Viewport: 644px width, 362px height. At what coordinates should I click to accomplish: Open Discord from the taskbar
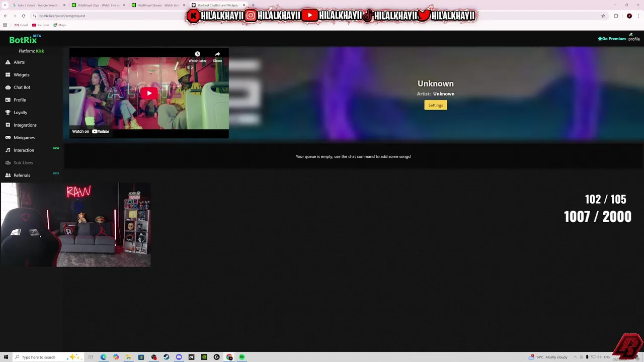[179, 357]
